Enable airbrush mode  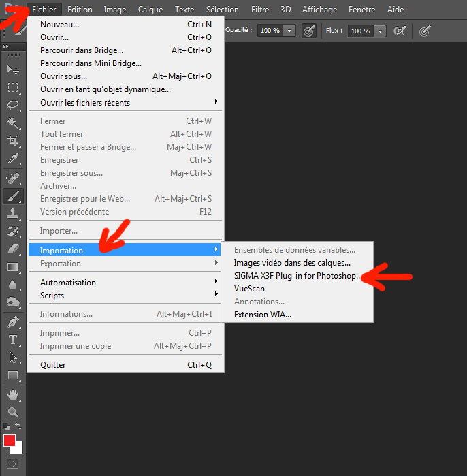(x=400, y=31)
